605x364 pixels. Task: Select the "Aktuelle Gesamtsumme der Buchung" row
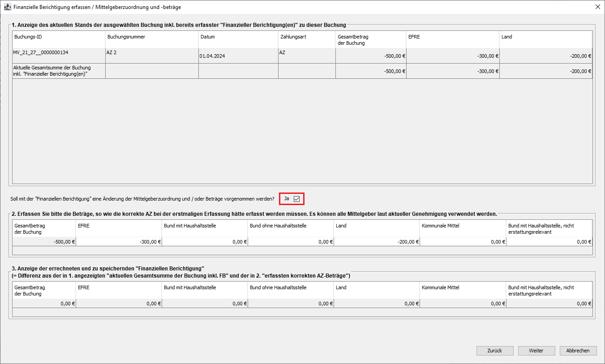pyautogui.click(x=58, y=71)
